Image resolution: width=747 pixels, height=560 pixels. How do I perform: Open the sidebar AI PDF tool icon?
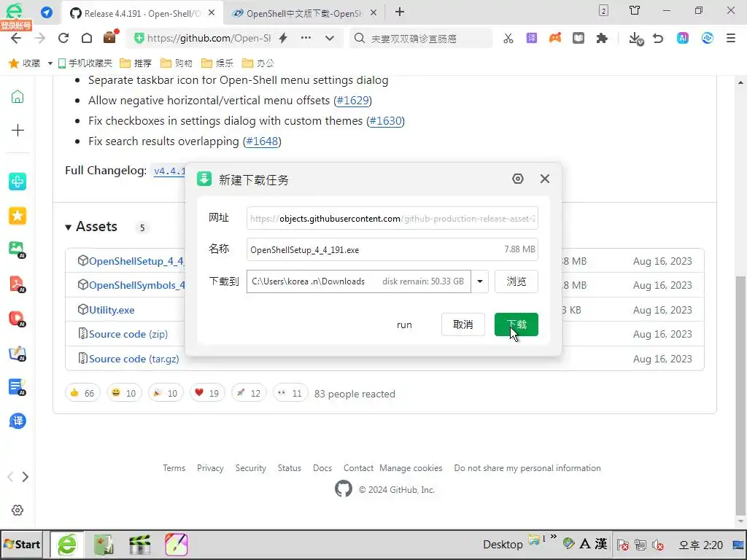(18, 284)
